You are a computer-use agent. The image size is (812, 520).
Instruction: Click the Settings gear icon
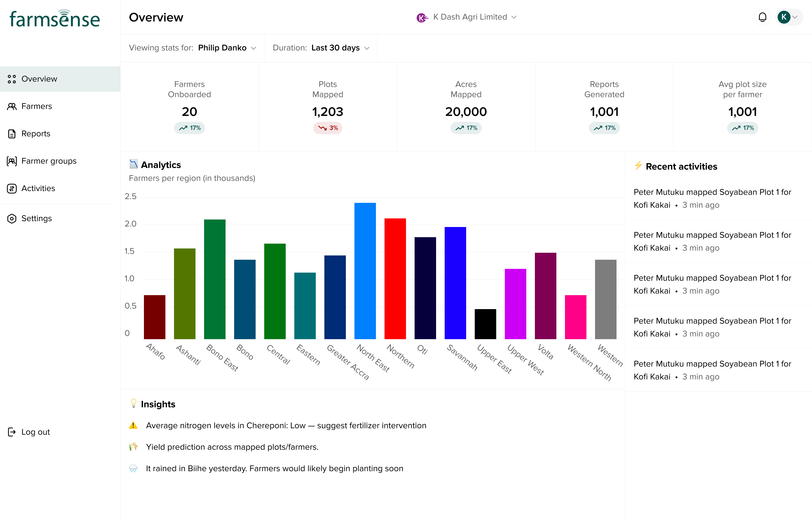coord(12,218)
